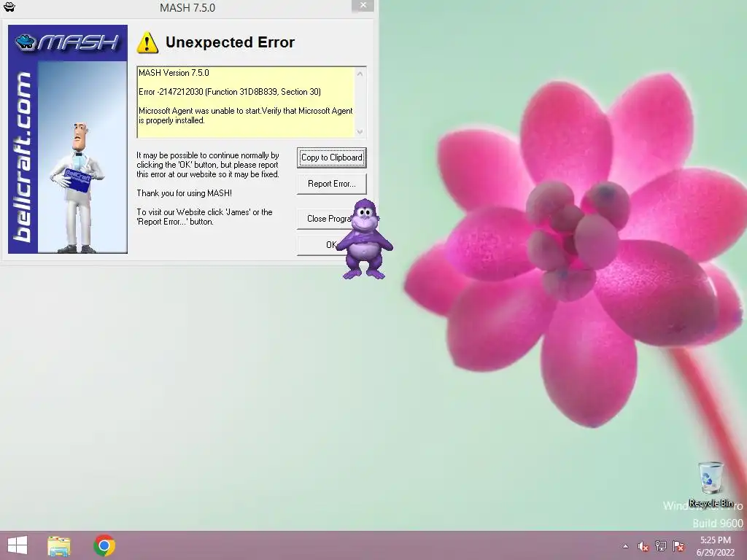747x560 pixels.
Task: Open the Recycle Bin desktop icon
Action: tap(711, 484)
